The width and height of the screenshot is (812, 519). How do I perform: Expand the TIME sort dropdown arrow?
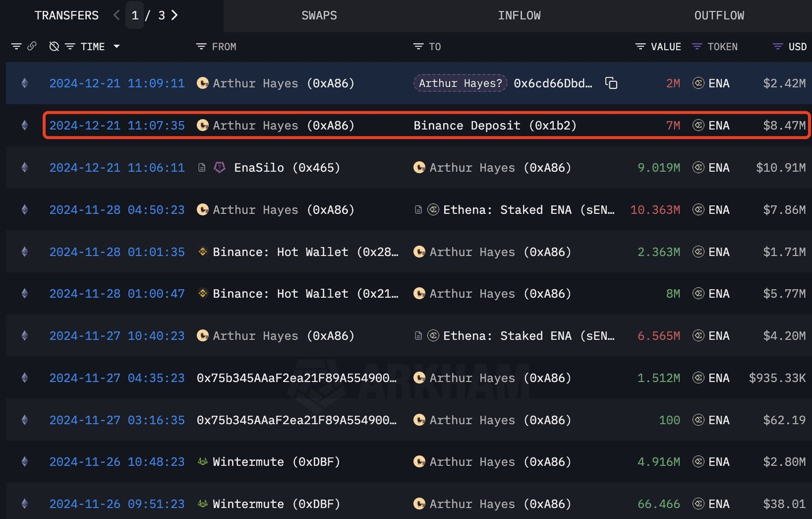pos(117,46)
